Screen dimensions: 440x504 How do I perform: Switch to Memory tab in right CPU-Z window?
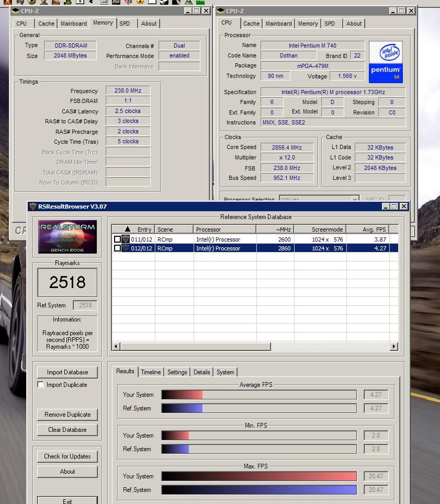[308, 24]
